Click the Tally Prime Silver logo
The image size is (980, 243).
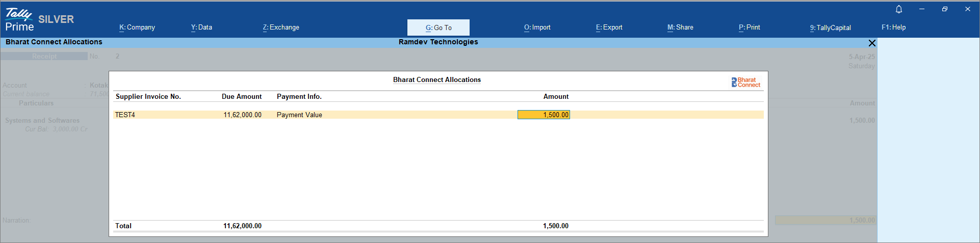click(x=40, y=20)
